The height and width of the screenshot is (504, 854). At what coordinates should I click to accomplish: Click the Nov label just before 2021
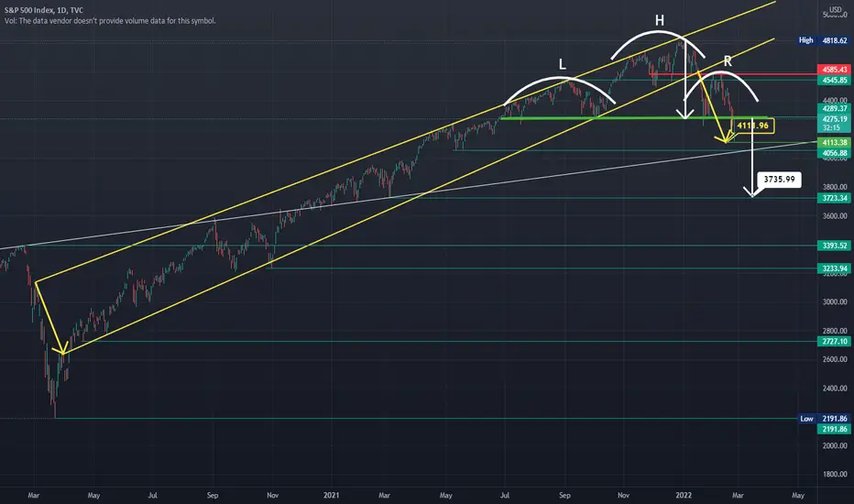pos(272,495)
